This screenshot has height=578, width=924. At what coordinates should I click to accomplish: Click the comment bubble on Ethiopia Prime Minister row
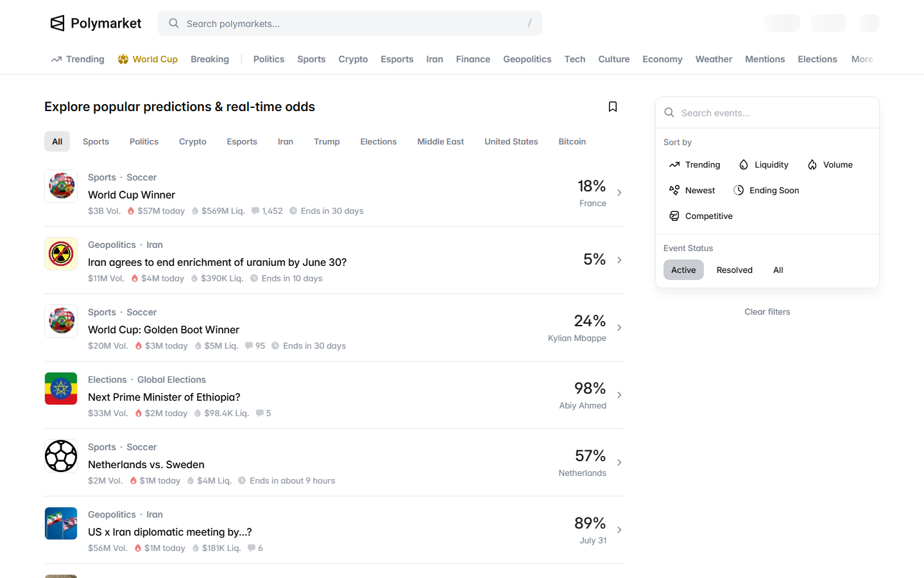[259, 413]
